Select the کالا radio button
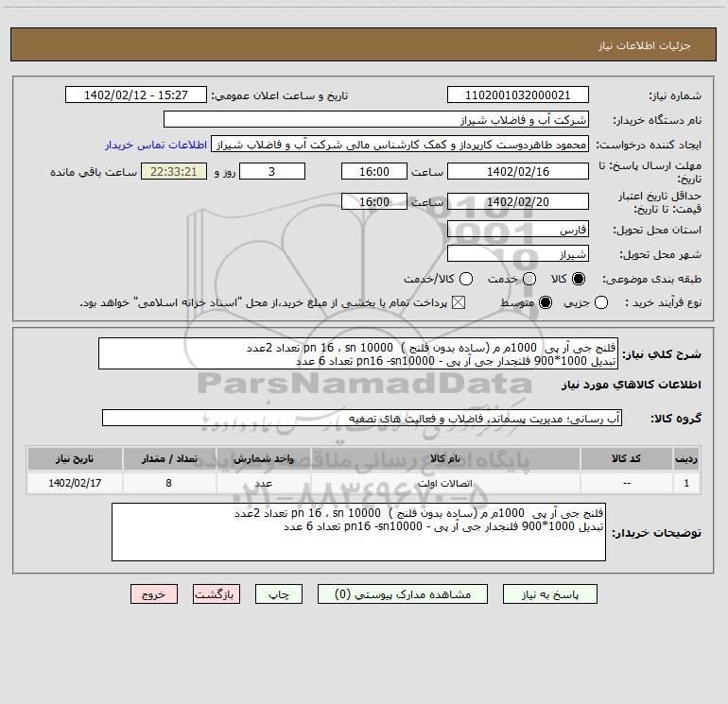Viewport: 728px width, 704px height. 579,279
